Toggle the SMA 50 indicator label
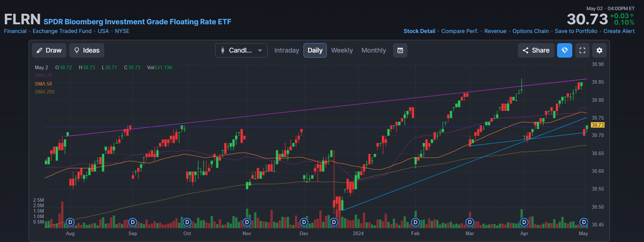Viewport: 644px width, 242px height. [43, 84]
